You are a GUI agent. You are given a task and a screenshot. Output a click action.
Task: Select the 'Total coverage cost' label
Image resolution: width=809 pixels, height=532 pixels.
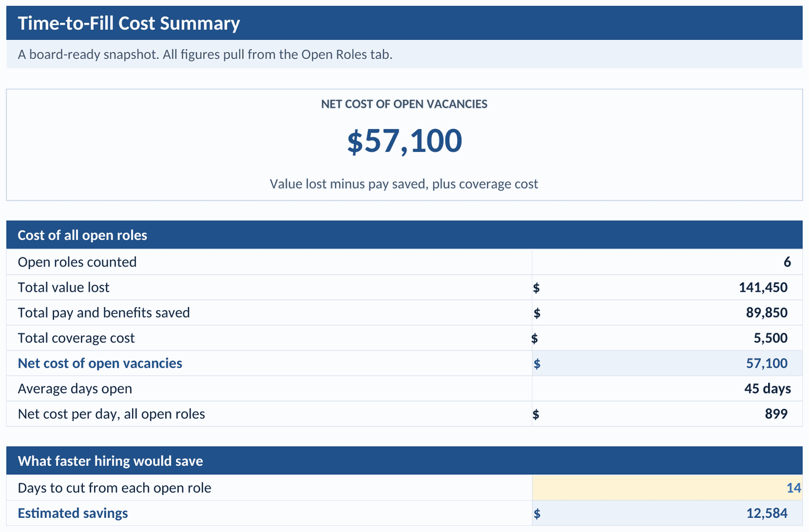(76, 338)
